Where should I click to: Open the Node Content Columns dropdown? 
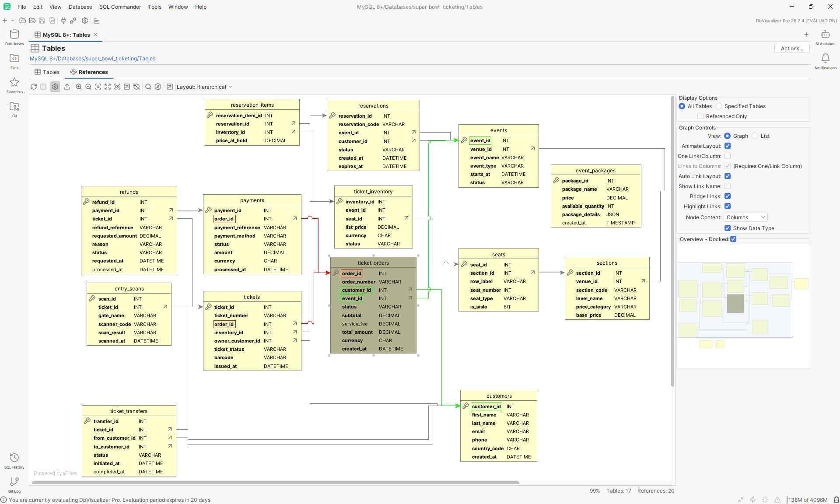745,217
